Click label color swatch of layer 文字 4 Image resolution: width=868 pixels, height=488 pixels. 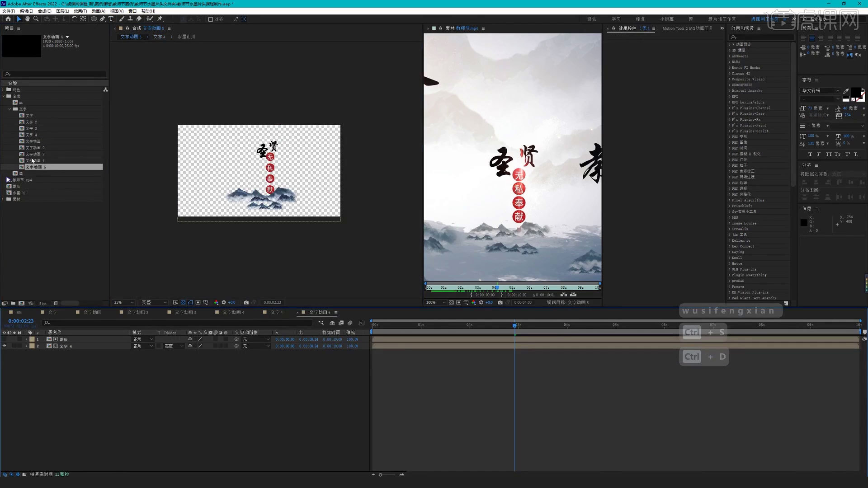(32, 346)
